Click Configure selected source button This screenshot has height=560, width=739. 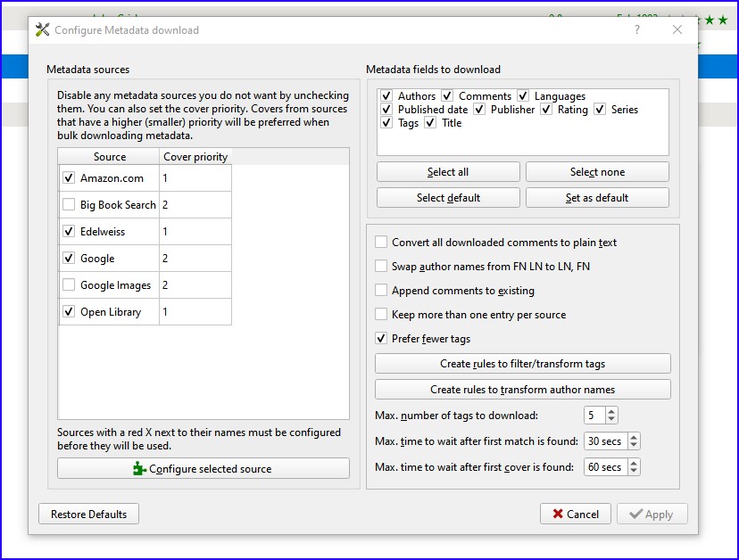[x=203, y=469]
